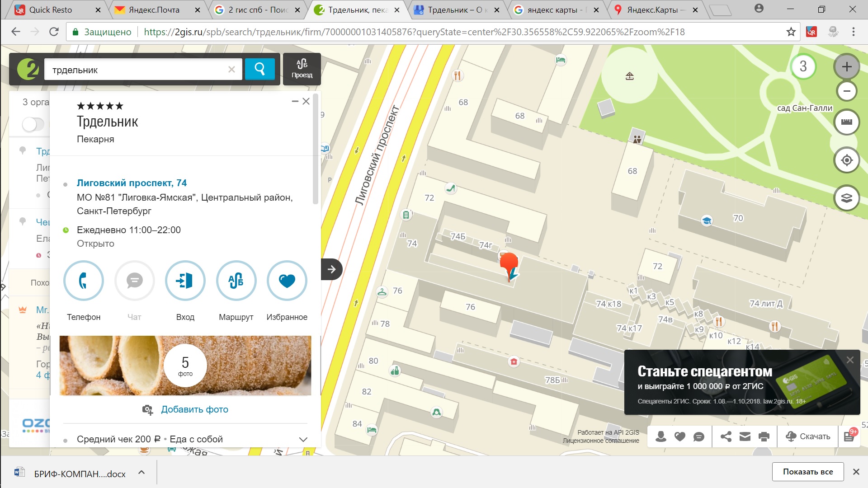This screenshot has width=868, height=488.
Task: Click the Станьте спецагентом ad banner
Action: (x=742, y=382)
